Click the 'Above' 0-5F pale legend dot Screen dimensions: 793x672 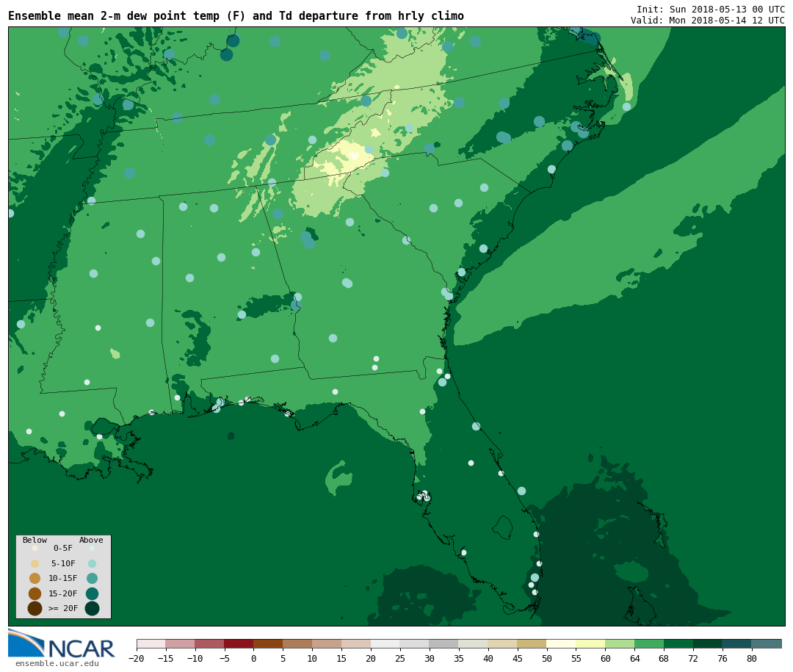tap(92, 548)
